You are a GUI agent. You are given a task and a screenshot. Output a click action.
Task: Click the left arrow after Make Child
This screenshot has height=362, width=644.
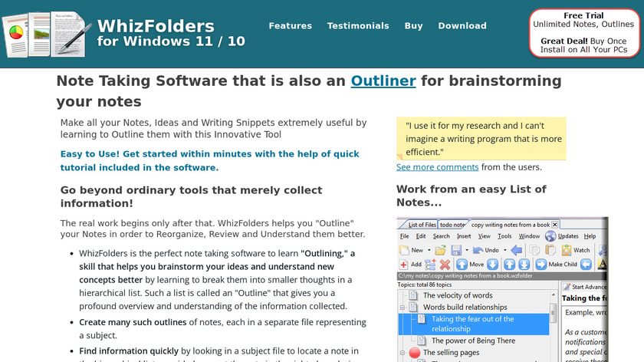coord(586,264)
